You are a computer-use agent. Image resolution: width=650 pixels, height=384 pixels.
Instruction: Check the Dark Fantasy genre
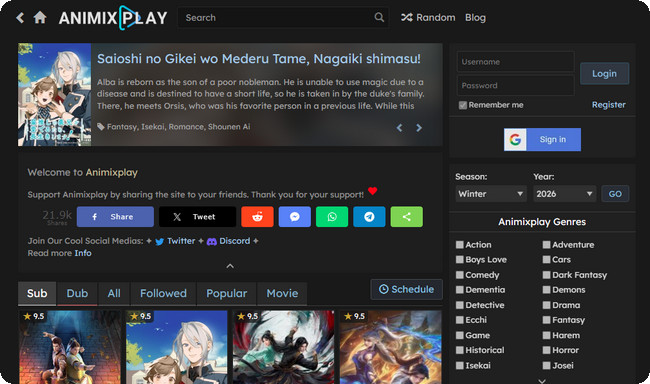coord(547,275)
